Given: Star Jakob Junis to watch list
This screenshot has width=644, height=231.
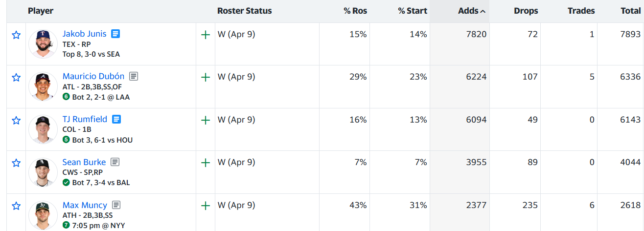Looking at the screenshot, I should coord(16,35).
